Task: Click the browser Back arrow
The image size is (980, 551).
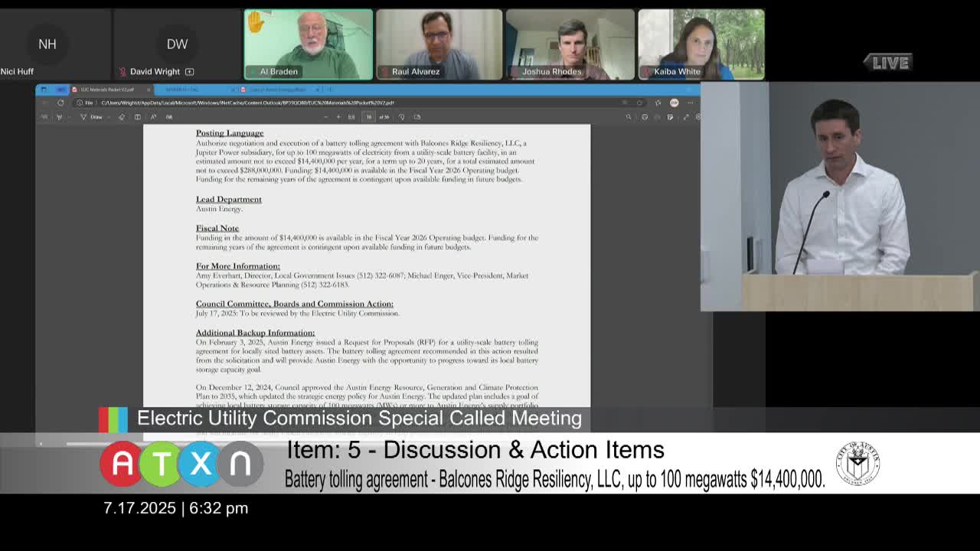Action: [44, 103]
